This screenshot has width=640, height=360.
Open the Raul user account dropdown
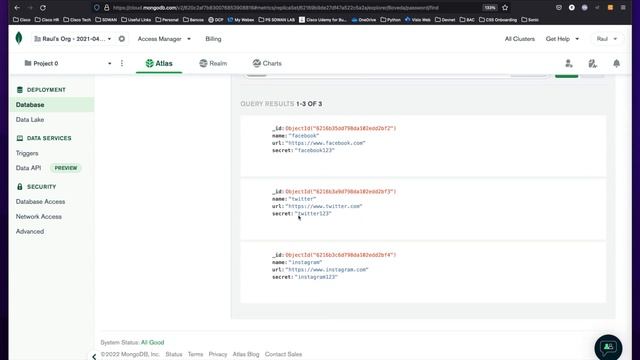[607, 39]
